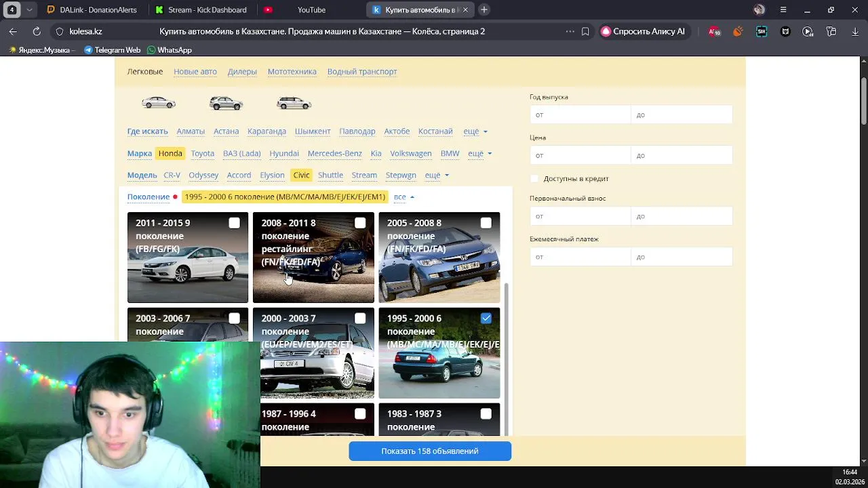868x488 pixels.
Task: Open browser downloads panel
Action: point(854,31)
